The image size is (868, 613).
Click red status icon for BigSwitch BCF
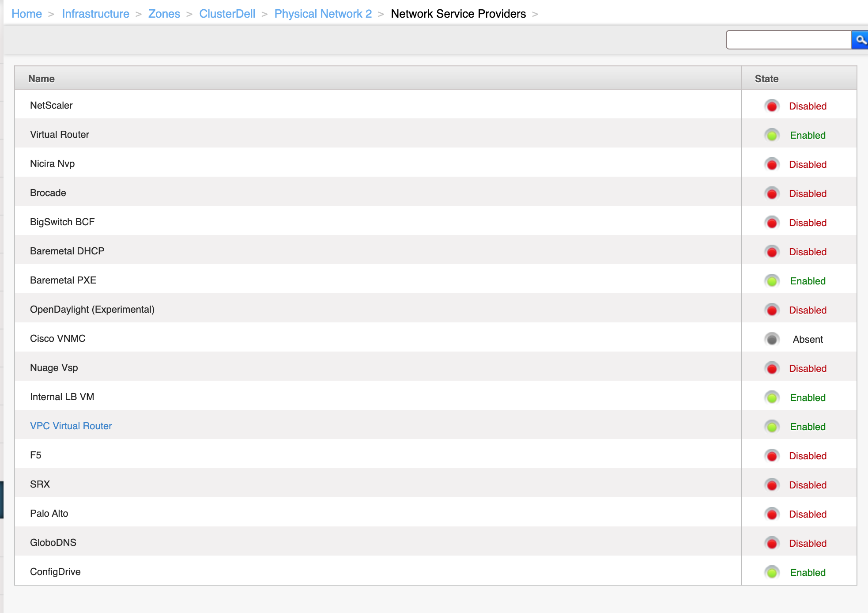(x=772, y=223)
